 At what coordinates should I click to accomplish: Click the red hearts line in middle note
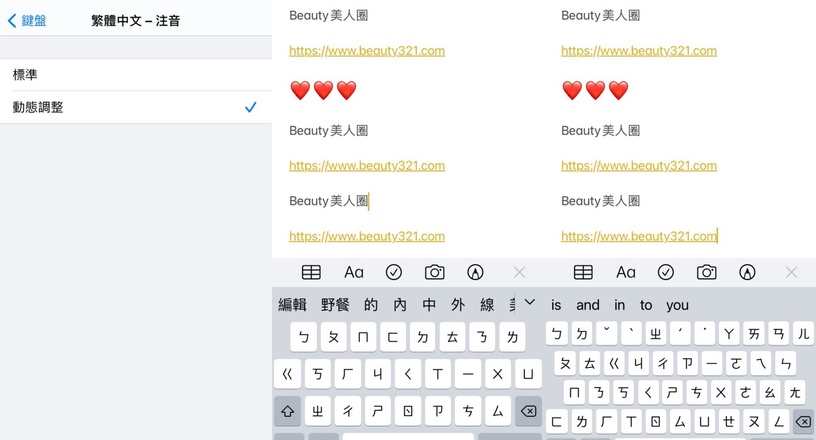pos(323,90)
